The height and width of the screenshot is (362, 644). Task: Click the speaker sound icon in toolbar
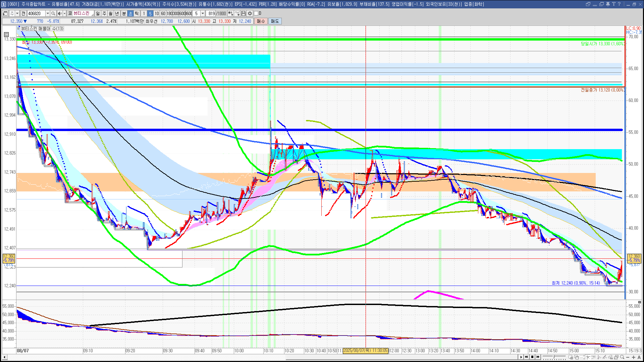point(60,13)
